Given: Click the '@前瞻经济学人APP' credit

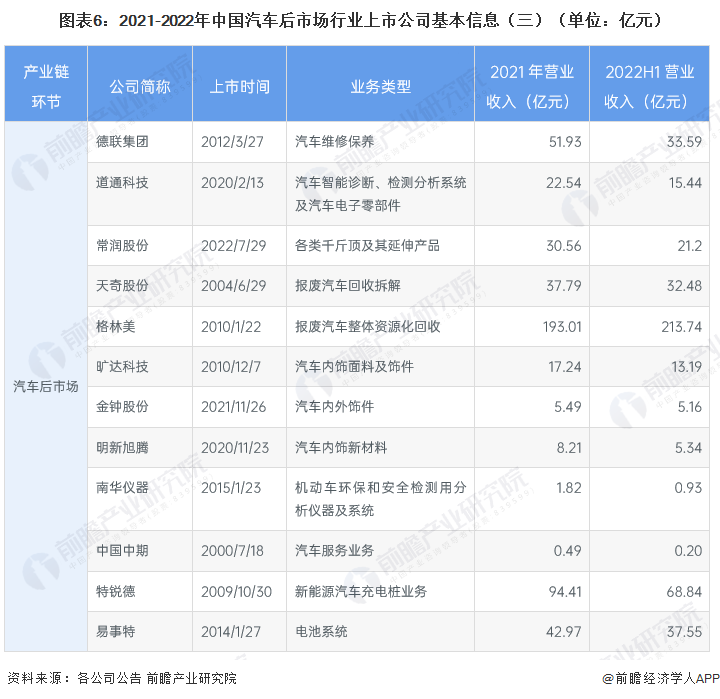Looking at the screenshot, I should 661,678.
